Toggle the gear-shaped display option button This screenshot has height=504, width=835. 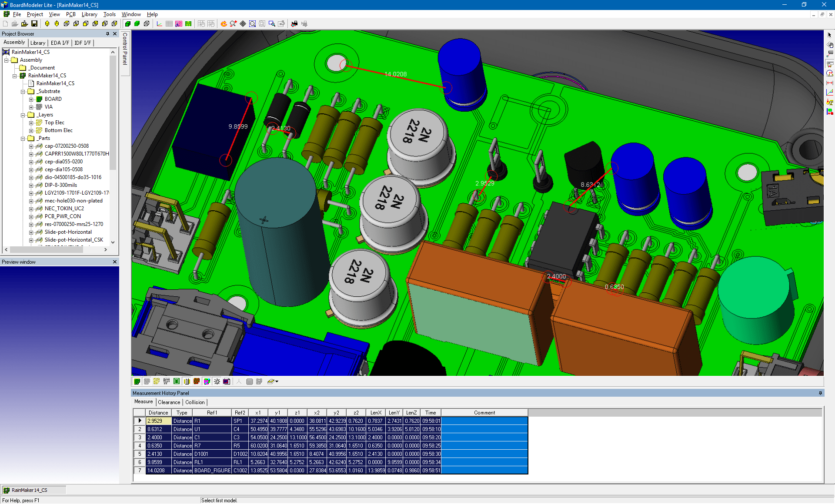point(217,381)
